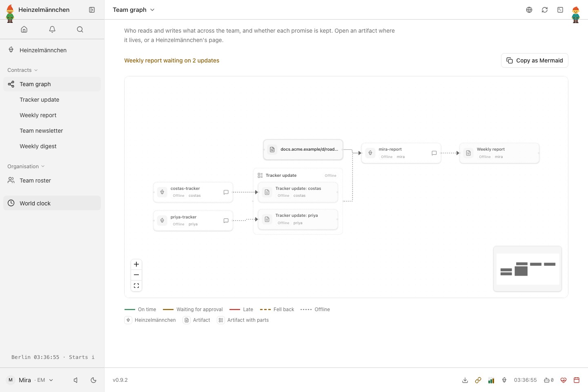Toggle dark mode moon icon

click(94, 380)
